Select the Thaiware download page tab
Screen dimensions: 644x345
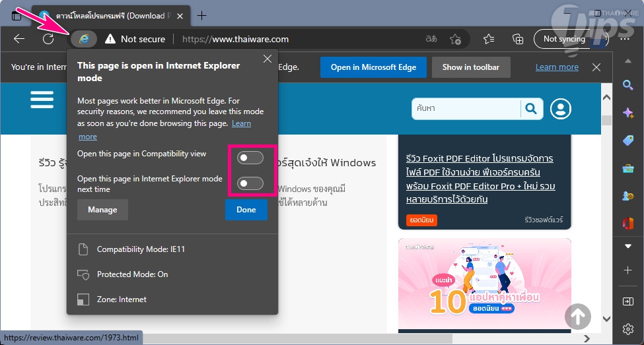[111, 16]
